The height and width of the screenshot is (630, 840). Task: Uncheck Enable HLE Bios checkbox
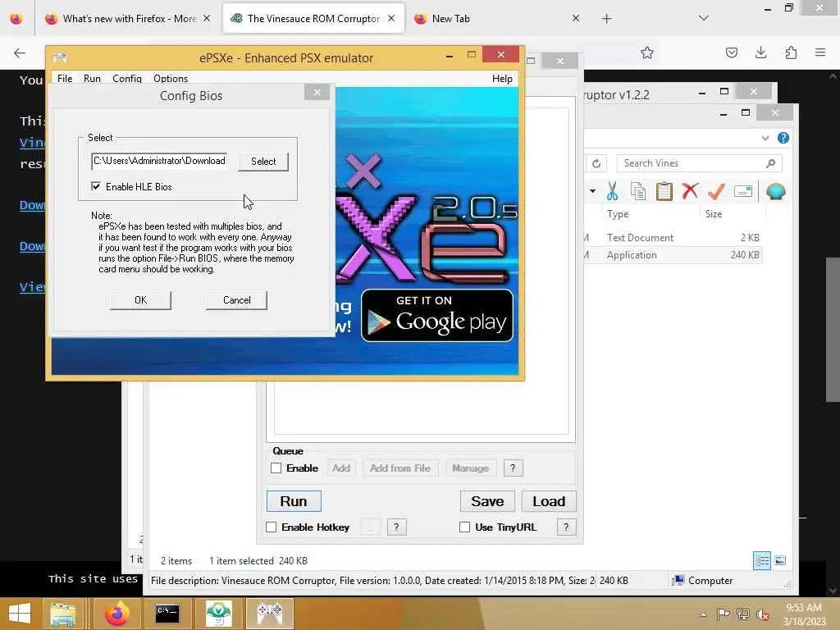coord(96,186)
